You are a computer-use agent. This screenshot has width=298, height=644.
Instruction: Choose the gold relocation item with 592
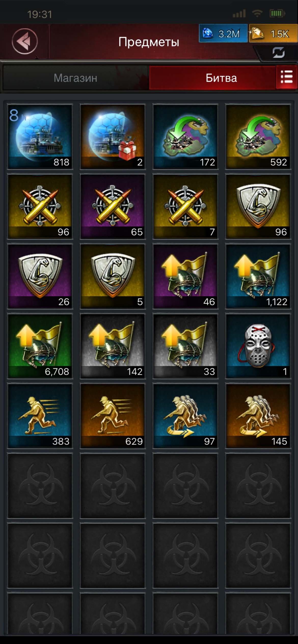258,137
